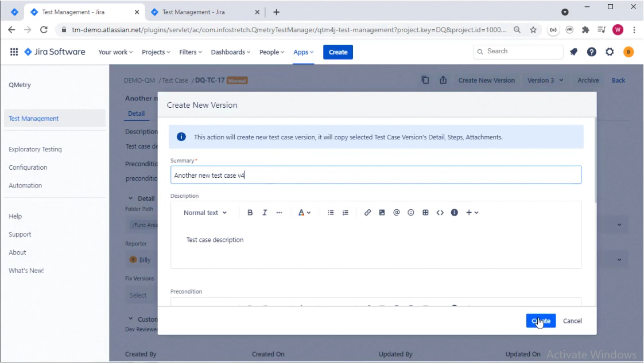This screenshot has width=644, height=363.
Task: Open the Version 3 dropdown
Action: (x=544, y=80)
